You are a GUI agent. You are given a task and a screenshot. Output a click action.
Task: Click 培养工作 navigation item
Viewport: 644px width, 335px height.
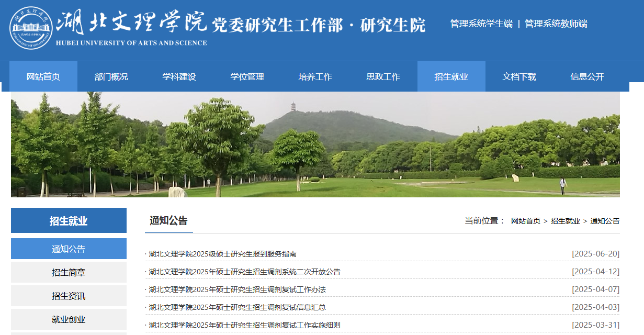click(x=315, y=76)
